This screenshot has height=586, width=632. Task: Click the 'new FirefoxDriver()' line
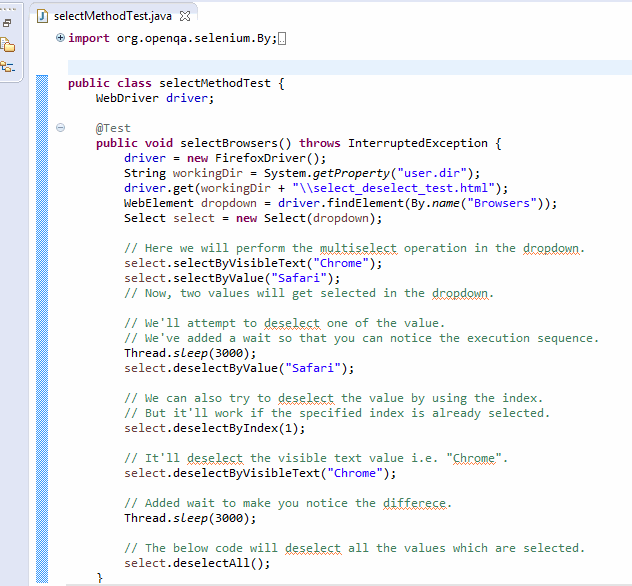pyautogui.click(x=225, y=158)
